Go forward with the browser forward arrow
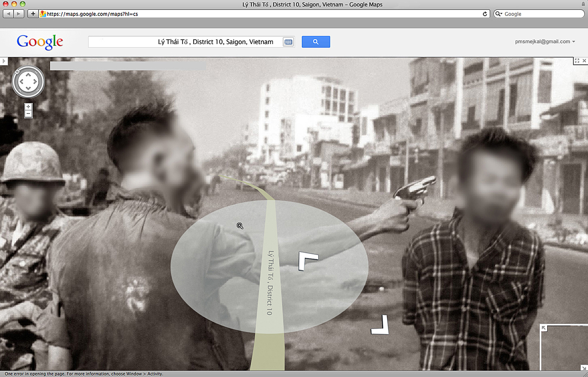The width and height of the screenshot is (588, 377). pos(19,14)
